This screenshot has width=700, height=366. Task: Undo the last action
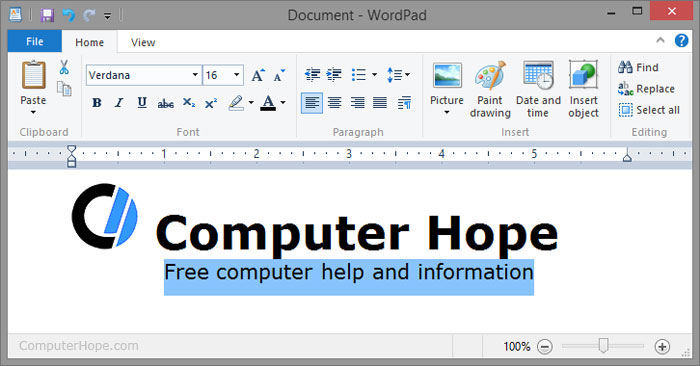[x=68, y=15]
